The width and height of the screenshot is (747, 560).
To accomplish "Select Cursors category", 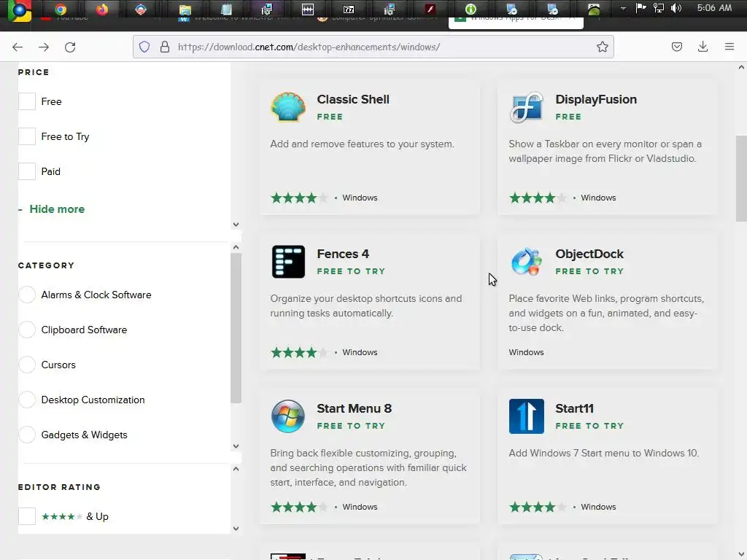I will click(x=27, y=365).
